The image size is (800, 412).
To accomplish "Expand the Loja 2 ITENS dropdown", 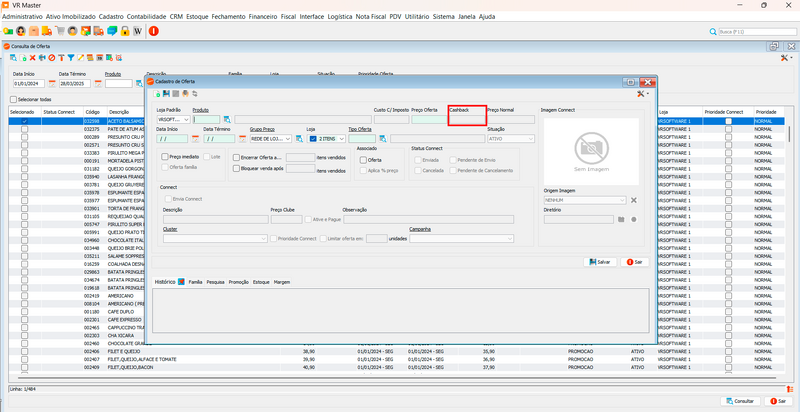I will [x=326, y=139].
